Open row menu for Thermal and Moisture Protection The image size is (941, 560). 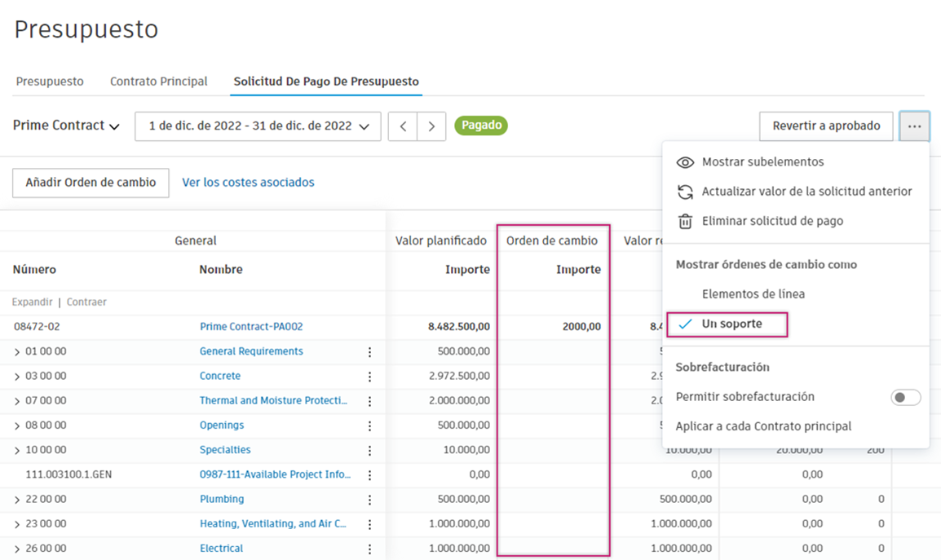coord(369,401)
